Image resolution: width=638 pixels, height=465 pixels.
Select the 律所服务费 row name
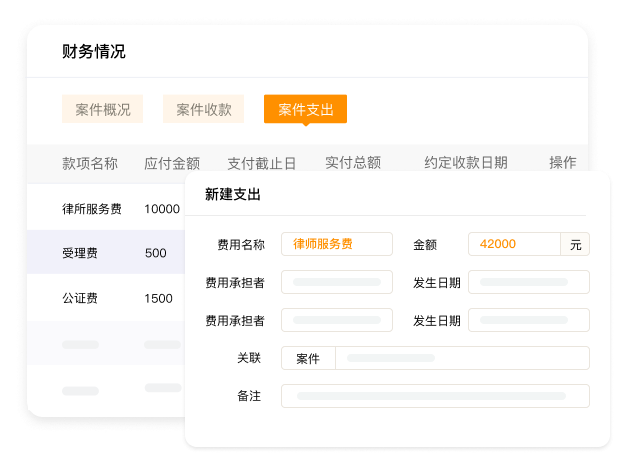coord(92,209)
